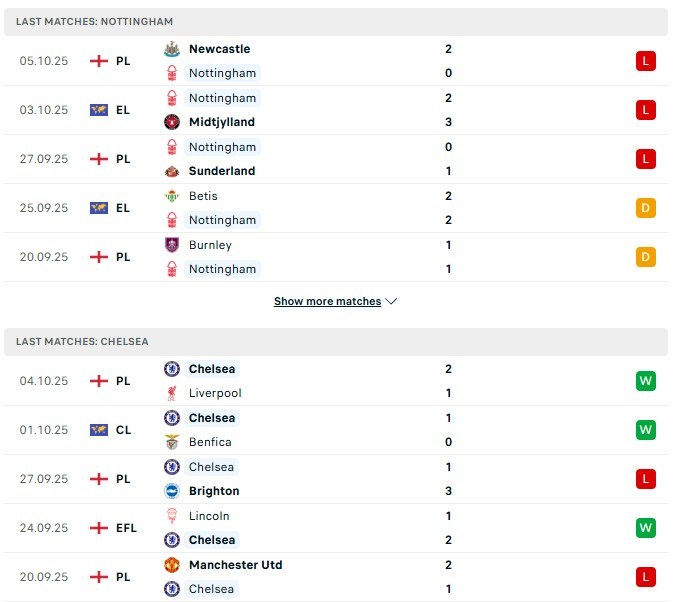Click the England flag beside 27.09.25 Sunderland match
The width and height of the screenshot is (679, 602).
click(x=98, y=159)
